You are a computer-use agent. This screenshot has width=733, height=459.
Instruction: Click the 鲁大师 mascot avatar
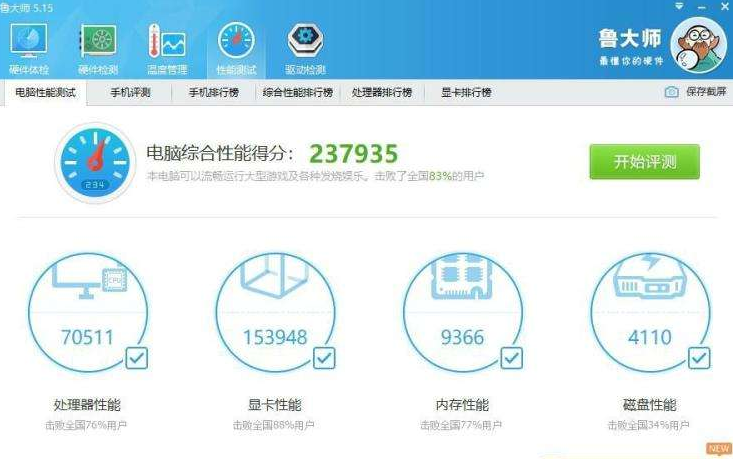(x=698, y=45)
